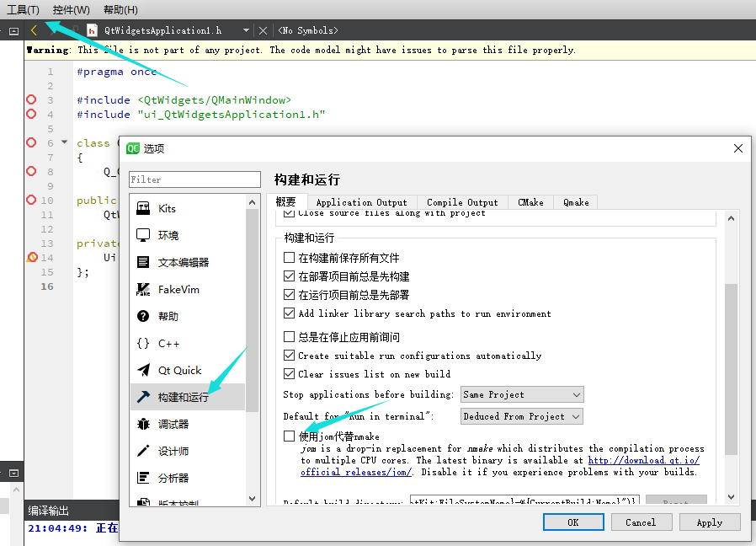Enable 使用jom代替nmake checkbox
This screenshot has width=756, height=546.
click(x=290, y=436)
